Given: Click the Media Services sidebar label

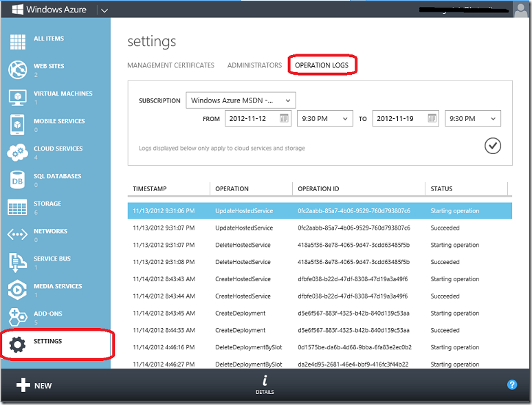Looking at the screenshot, I should click(58, 286).
